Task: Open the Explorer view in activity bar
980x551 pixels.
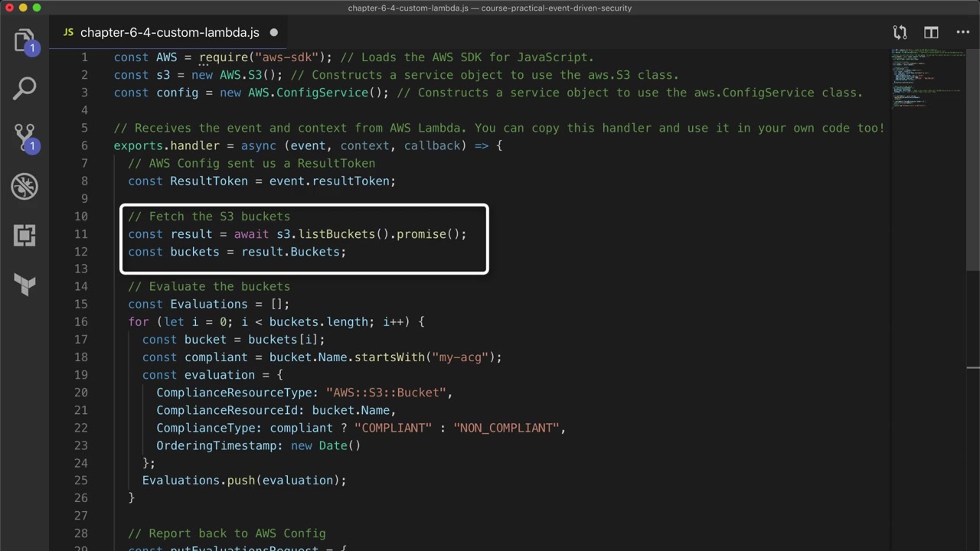Action: 24,40
